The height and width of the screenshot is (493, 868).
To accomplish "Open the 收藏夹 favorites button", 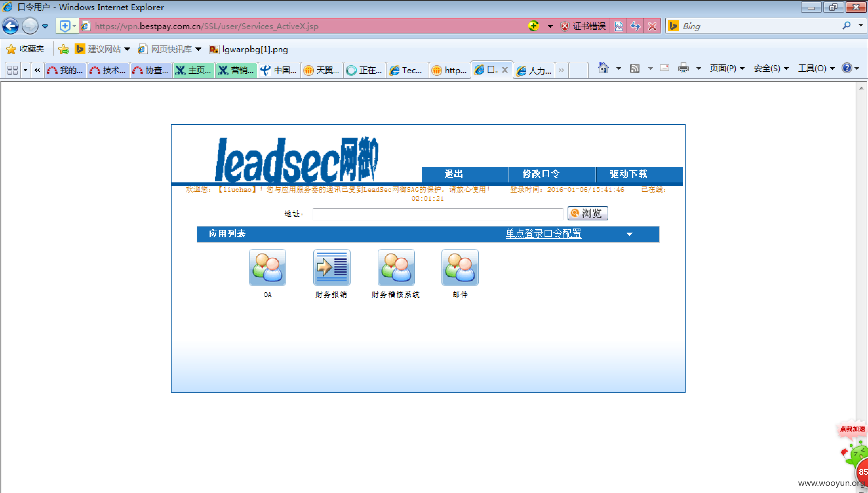I will click(x=25, y=49).
